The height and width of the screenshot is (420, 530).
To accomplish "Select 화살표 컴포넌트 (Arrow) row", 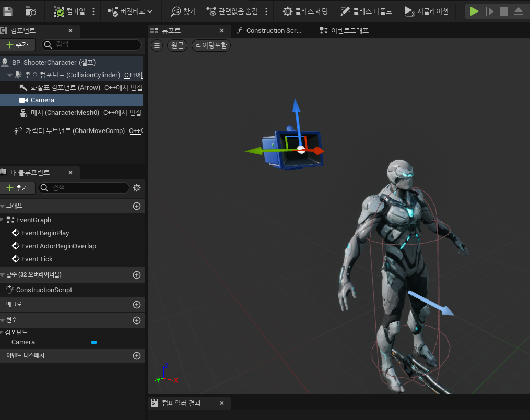I will tap(72, 88).
